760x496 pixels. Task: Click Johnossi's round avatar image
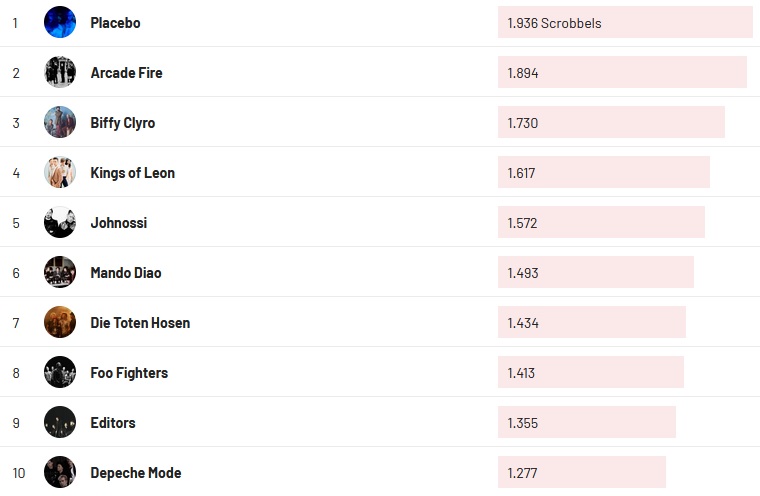(x=60, y=222)
